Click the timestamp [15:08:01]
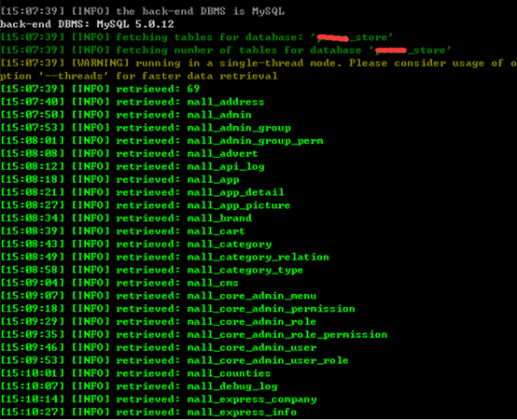Viewport: 517px width, 420px height. coord(33,141)
